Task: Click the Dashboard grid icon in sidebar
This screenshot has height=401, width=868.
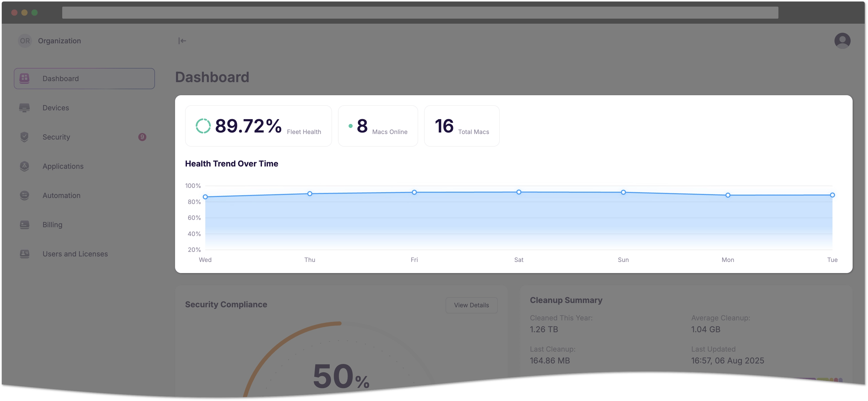Action: pyautogui.click(x=24, y=79)
